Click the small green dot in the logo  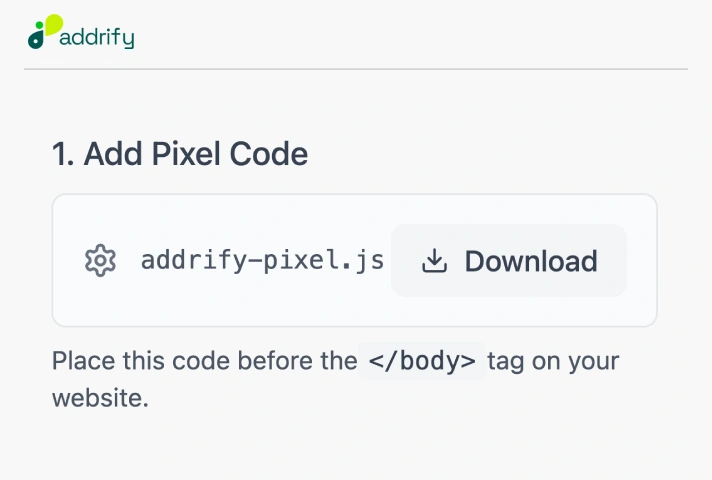tap(40, 25)
